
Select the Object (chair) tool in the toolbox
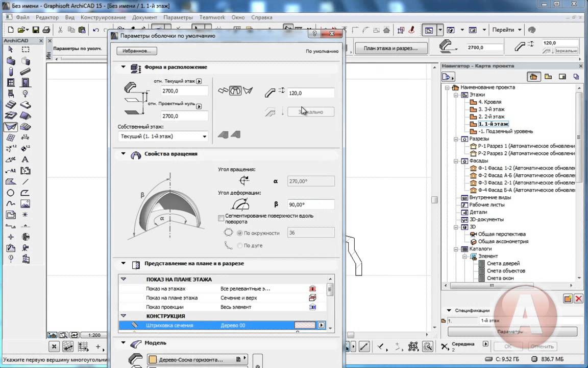[x=11, y=94]
